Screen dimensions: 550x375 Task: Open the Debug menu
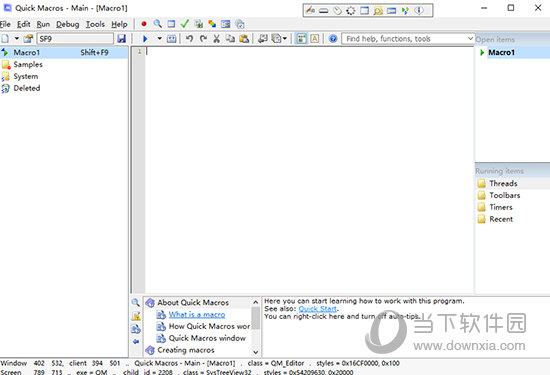[x=67, y=24]
